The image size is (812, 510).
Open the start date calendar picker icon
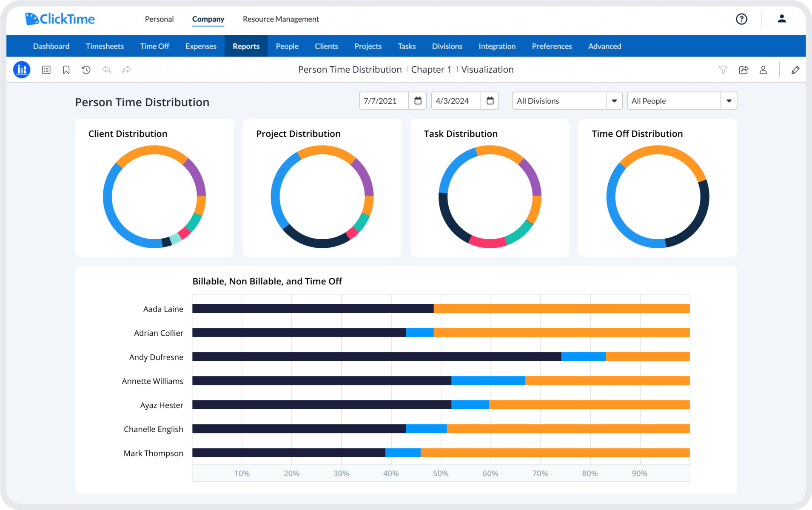(418, 101)
